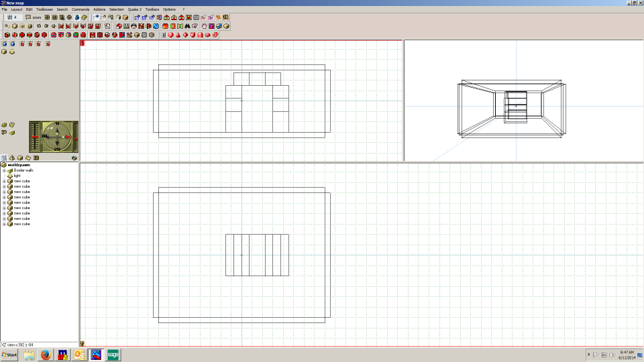Expand the first new cube item
Screen dimensions: 644x362
pos(4,181)
